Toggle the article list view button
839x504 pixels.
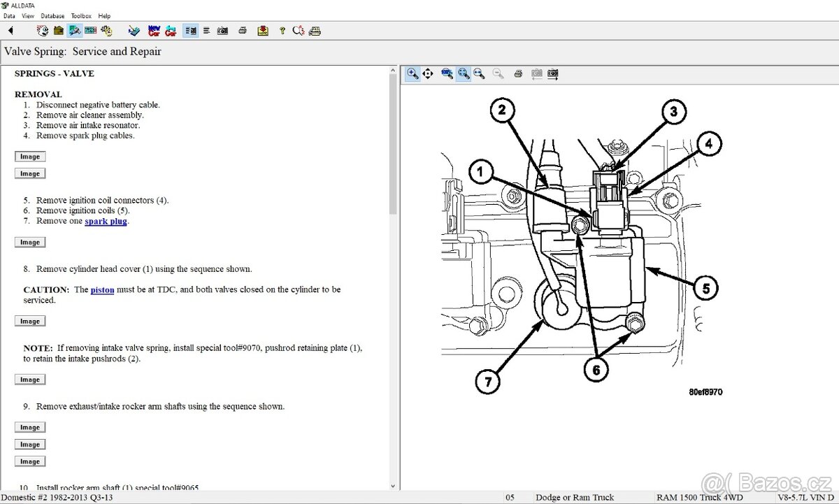coord(189,30)
